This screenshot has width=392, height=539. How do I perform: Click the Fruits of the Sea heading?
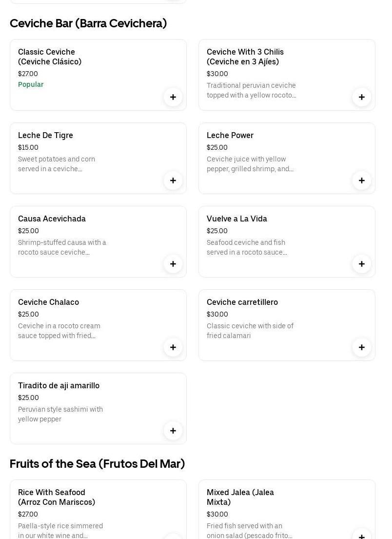coord(98,464)
